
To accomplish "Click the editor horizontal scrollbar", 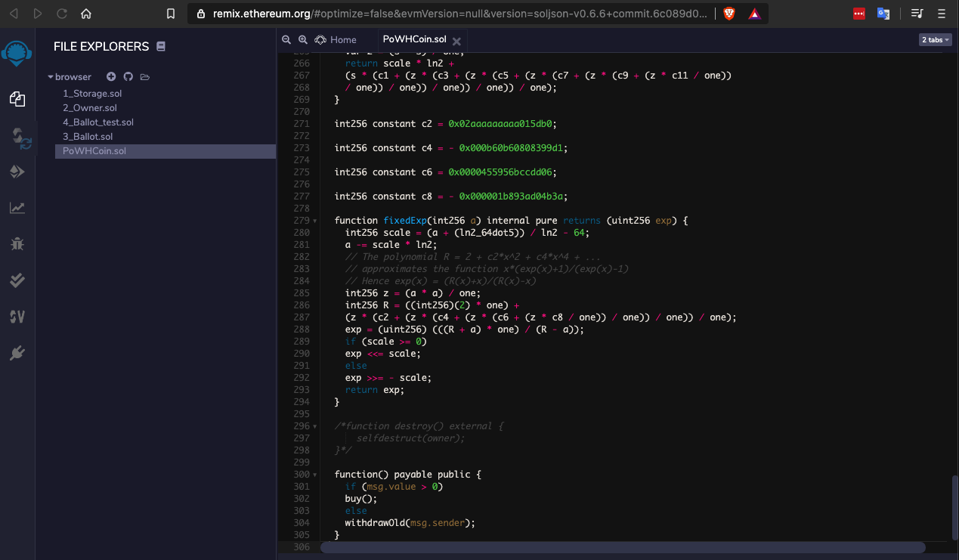I will pos(623,548).
